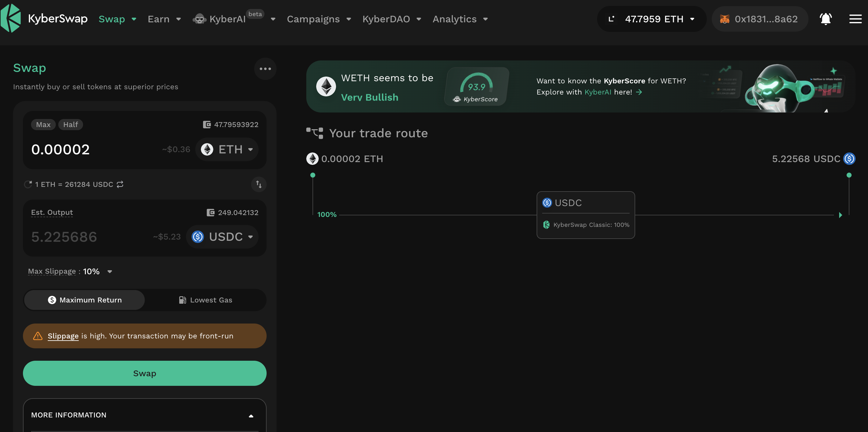The height and width of the screenshot is (432, 868).
Task: Select Lowest Gas mode
Action: click(205, 300)
